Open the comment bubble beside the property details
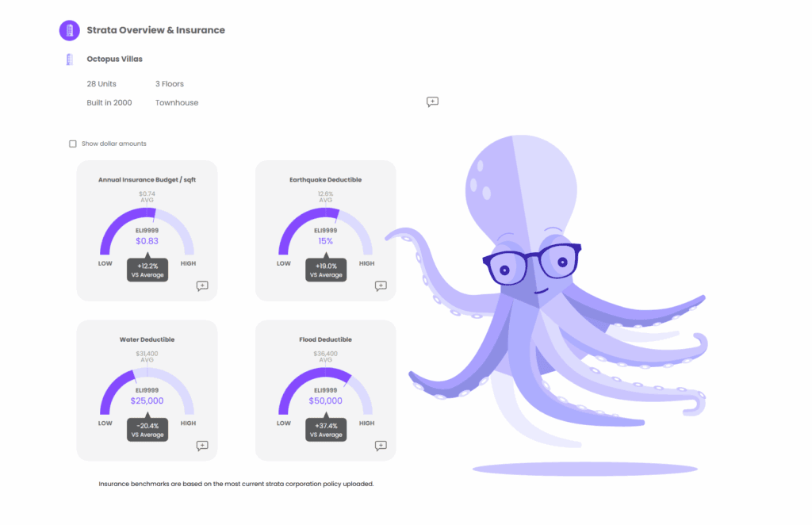 tap(432, 102)
